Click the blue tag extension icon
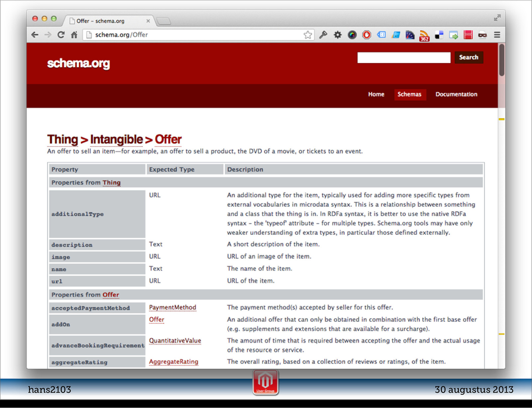Screen dimensions: 532x410 [381, 35]
